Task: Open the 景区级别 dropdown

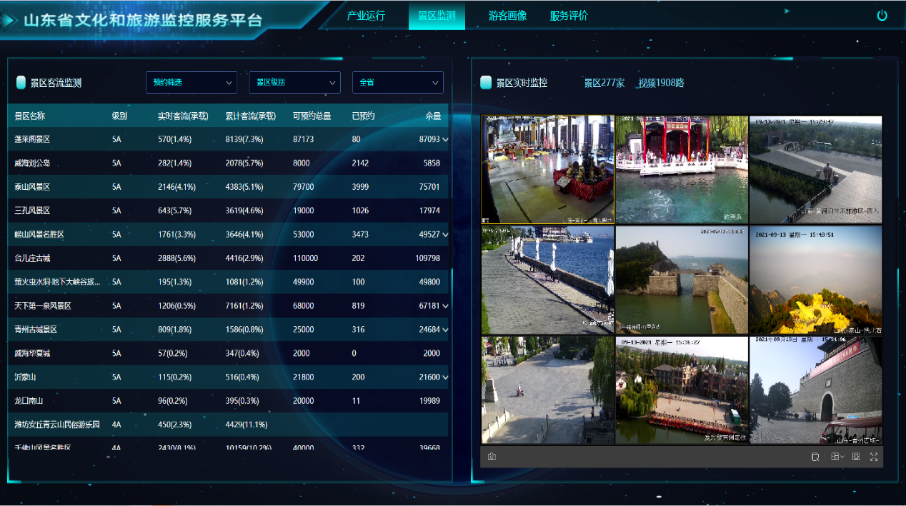Action: click(x=294, y=82)
